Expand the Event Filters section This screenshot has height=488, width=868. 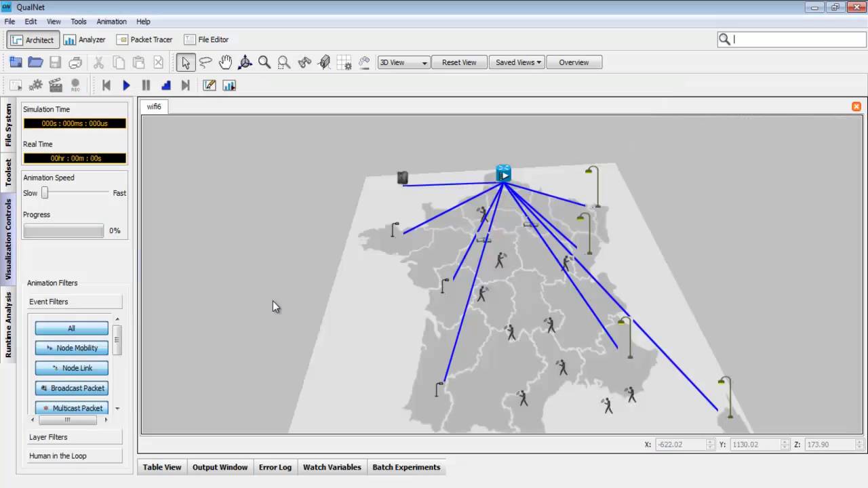pos(75,302)
